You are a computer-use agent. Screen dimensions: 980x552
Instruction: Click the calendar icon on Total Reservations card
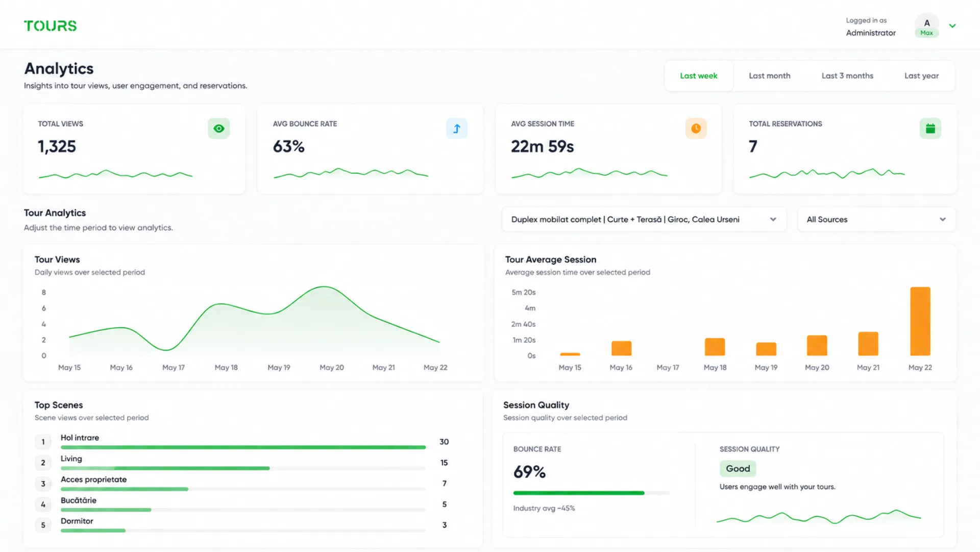pyautogui.click(x=930, y=129)
